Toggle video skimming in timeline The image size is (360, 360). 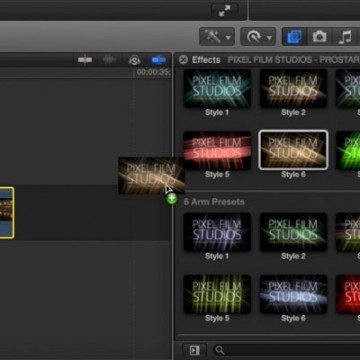click(x=85, y=60)
